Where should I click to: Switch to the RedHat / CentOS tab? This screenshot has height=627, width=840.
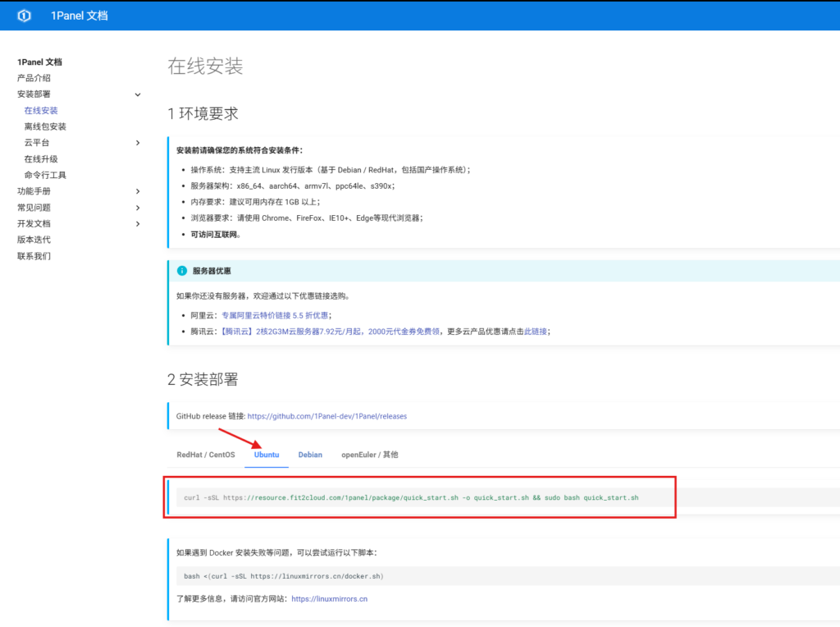205,455
